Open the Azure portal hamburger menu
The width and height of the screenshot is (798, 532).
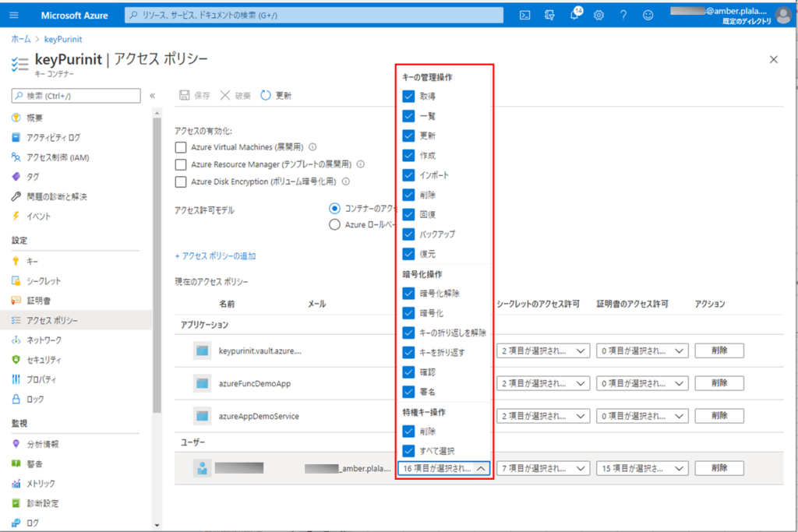(x=14, y=16)
